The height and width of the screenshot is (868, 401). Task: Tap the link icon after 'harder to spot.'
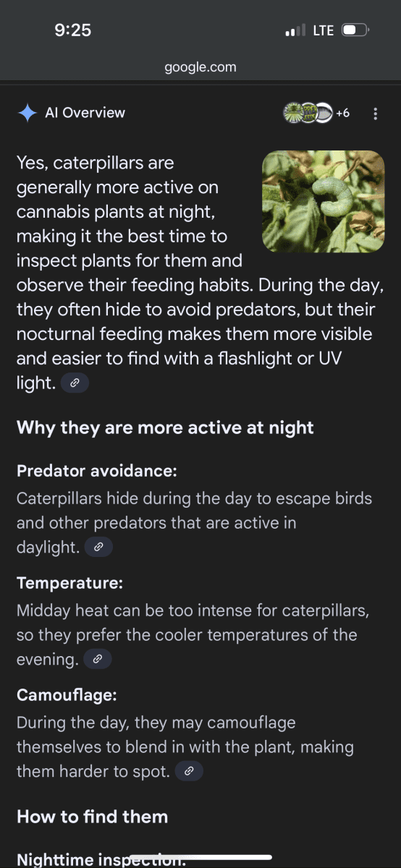[x=189, y=772]
